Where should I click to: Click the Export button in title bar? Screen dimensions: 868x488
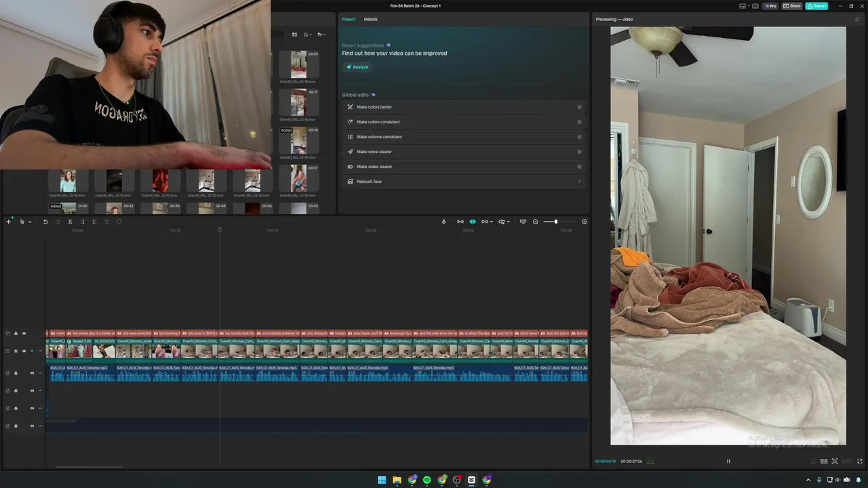[x=816, y=6]
